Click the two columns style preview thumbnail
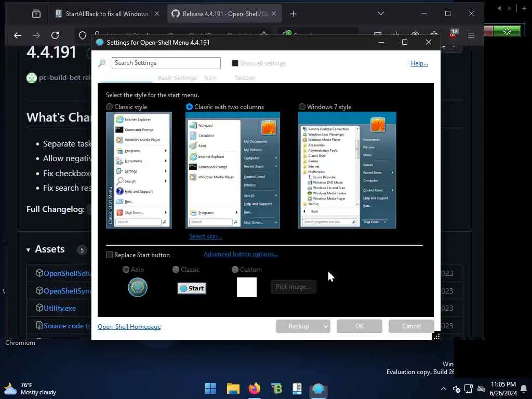Image resolution: width=532 pixels, height=399 pixels. point(233,170)
